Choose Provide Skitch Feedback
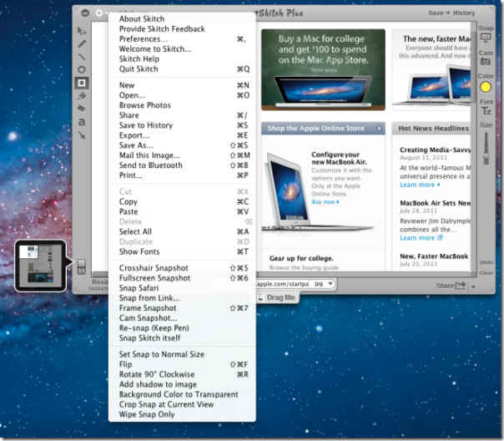 pos(182,29)
